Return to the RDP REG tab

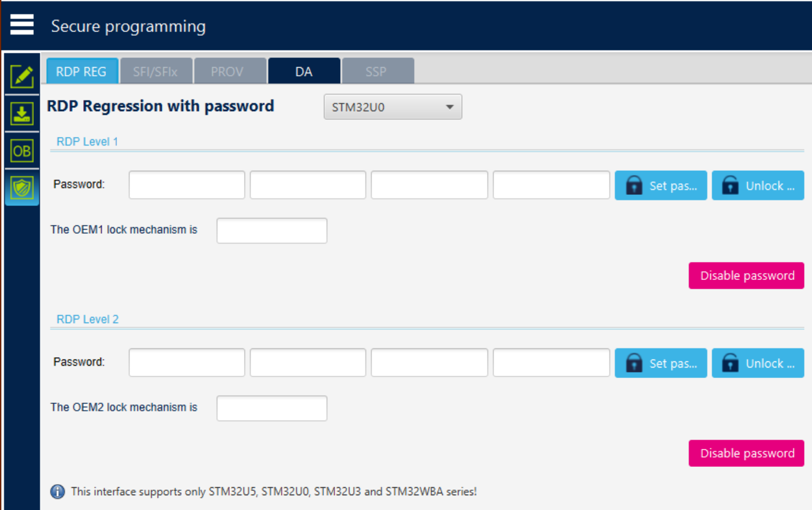pos(82,70)
